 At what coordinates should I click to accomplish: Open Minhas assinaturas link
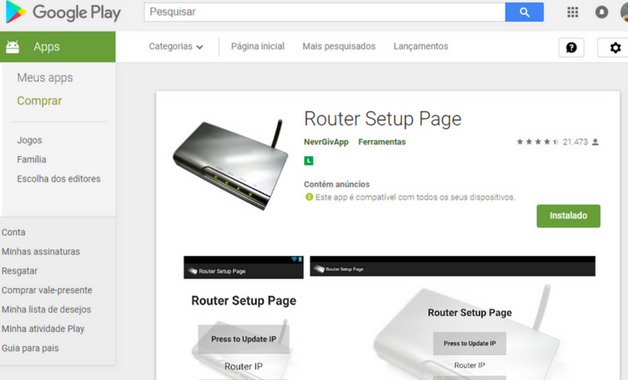(40, 251)
